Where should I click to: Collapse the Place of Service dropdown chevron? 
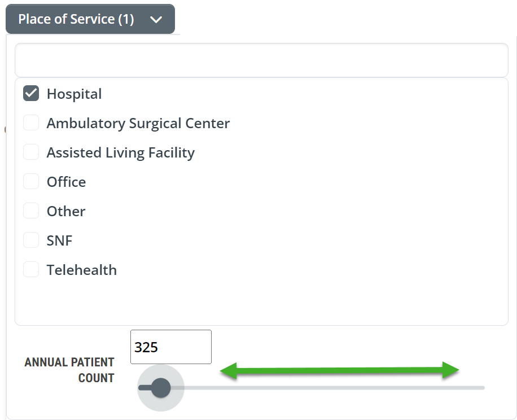pyautogui.click(x=156, y=20)
